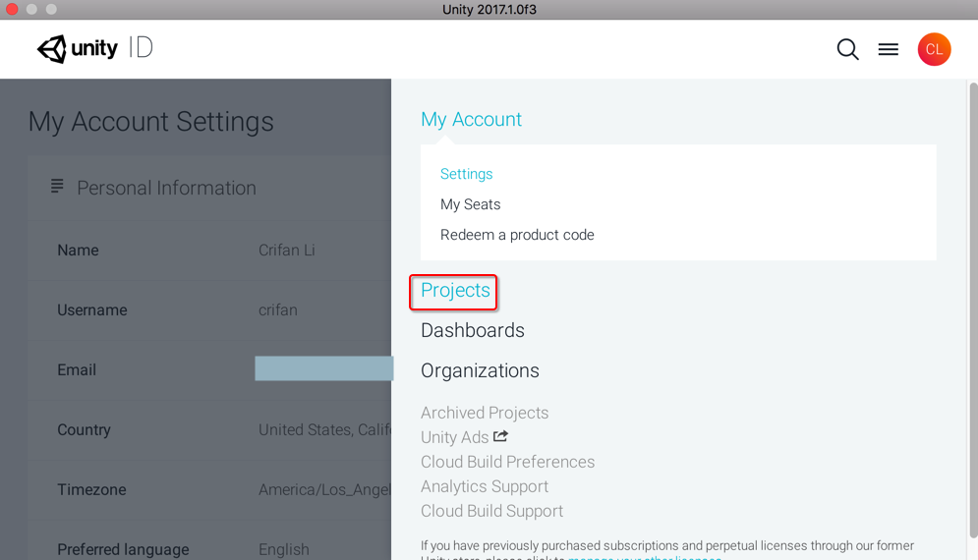This screenshot has width=978, height=560.
Task: Open My Seats menu item
Action: tap(470, 204)
